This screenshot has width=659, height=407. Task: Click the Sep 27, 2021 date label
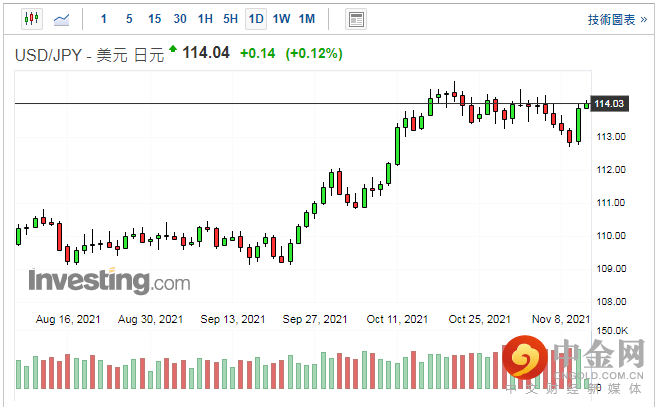click(x=313, y=319)
